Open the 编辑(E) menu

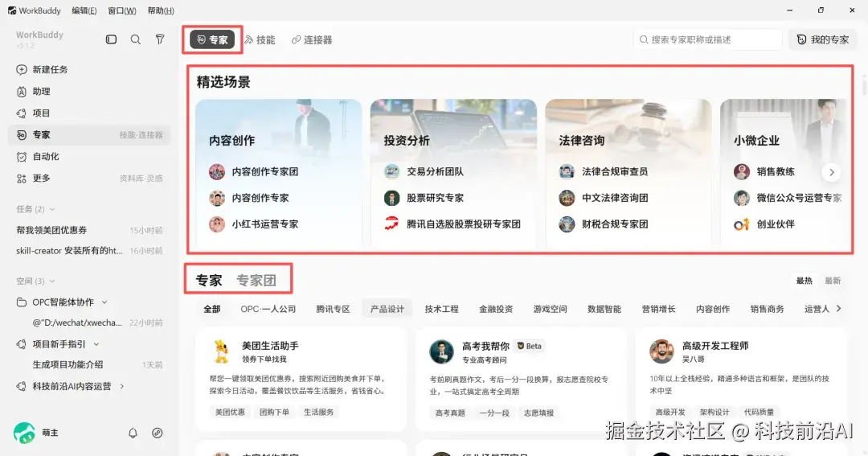tap(84, 10)
